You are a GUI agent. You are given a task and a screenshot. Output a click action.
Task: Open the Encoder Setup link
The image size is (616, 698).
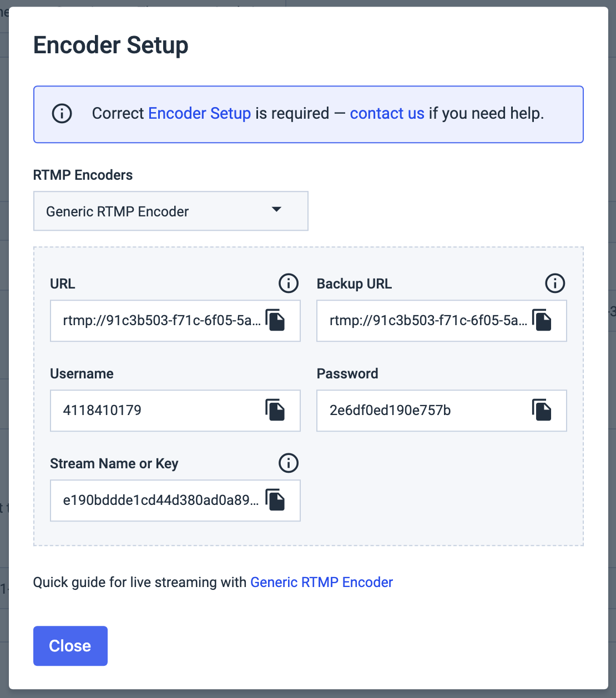199,113
